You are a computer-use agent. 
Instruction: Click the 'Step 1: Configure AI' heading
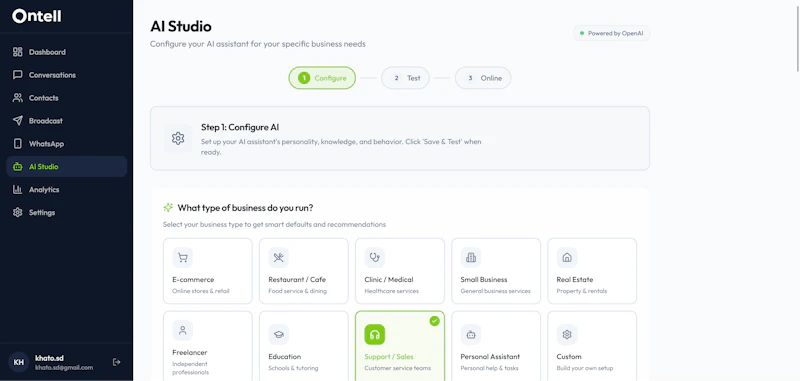240,128
